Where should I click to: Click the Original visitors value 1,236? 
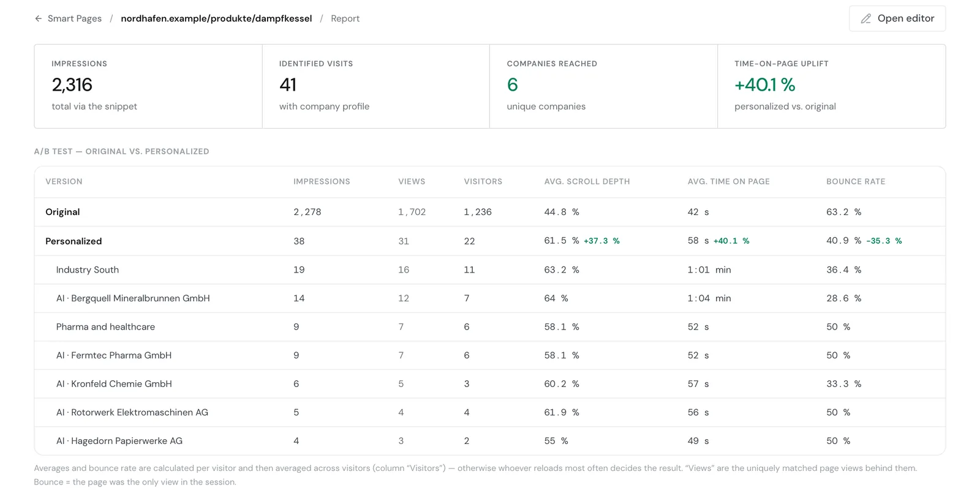(478, 212)
